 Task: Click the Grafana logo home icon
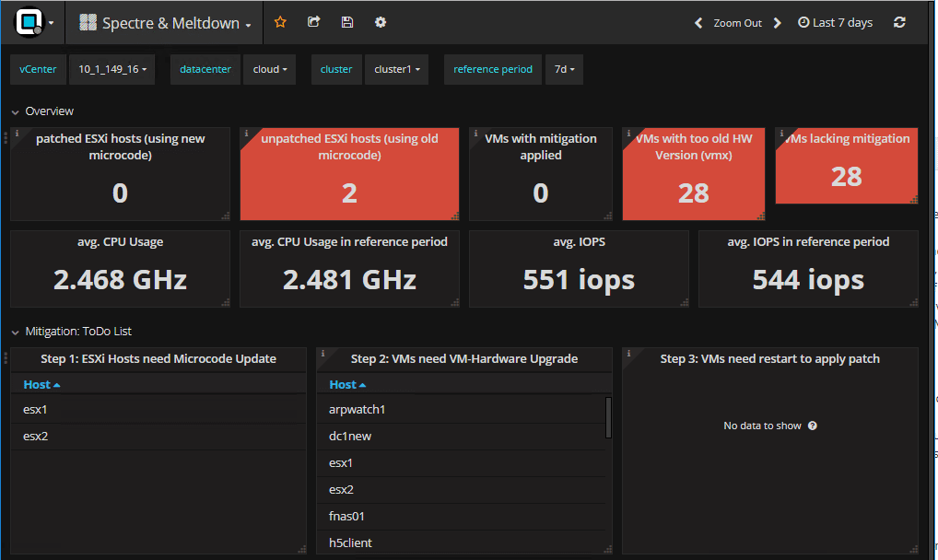point(29,22)
